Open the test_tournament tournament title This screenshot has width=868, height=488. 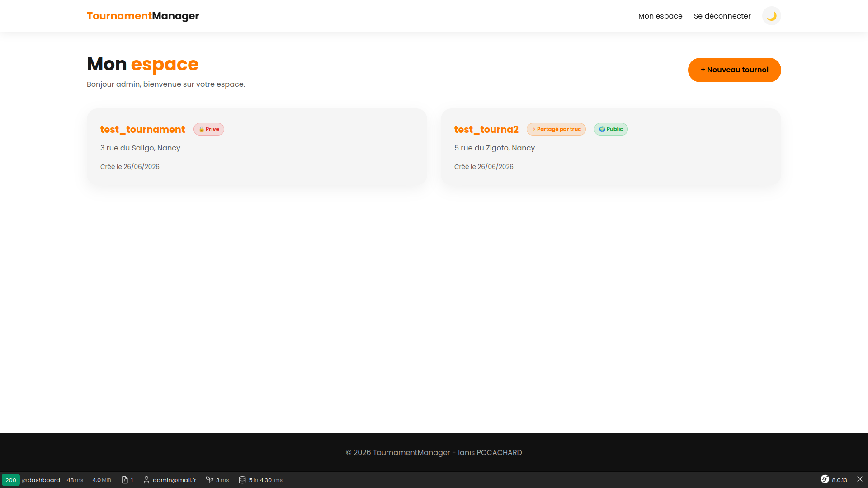tap(142, 129)
